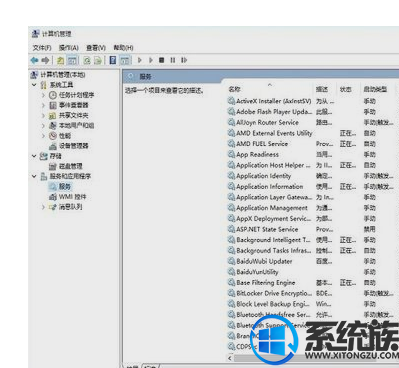Click the restart service icon
Viewport: 399px width, 368px height.
click(x=184, y=60)
